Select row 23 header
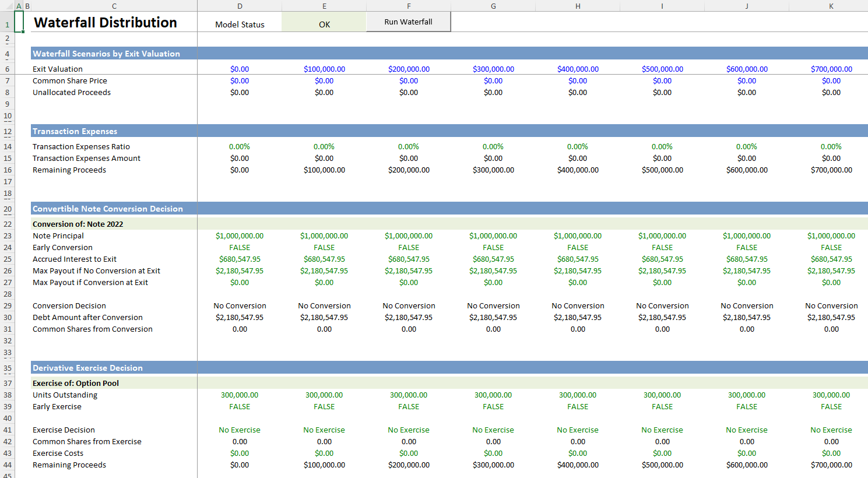The image size is (868, 478). click(8, 236)
